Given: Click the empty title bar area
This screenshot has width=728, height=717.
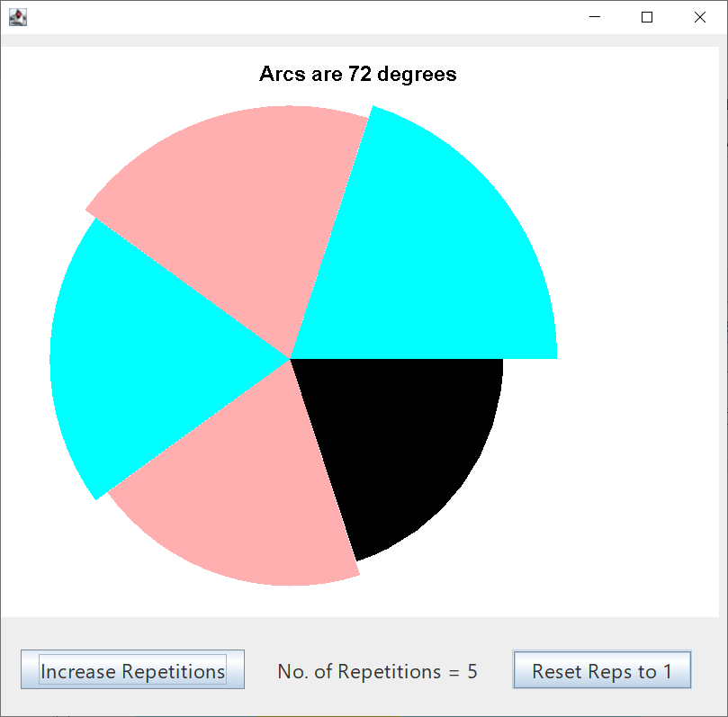Looking at the screenshot, I should pyautogui.click(x=297, y=17).
